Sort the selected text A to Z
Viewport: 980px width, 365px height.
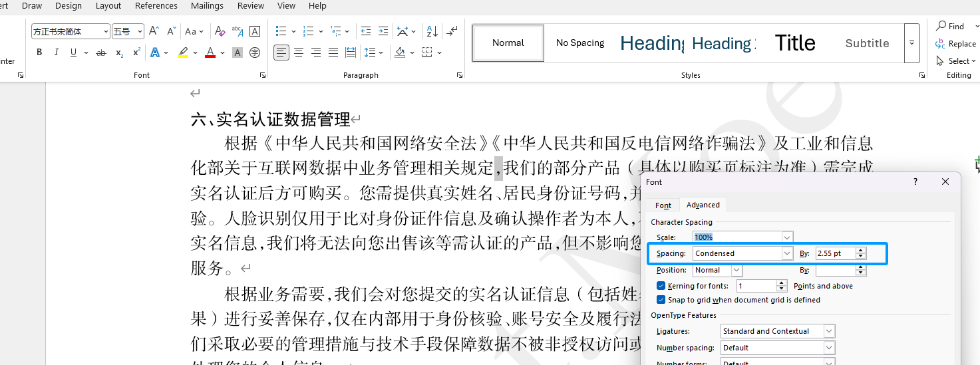432,31
